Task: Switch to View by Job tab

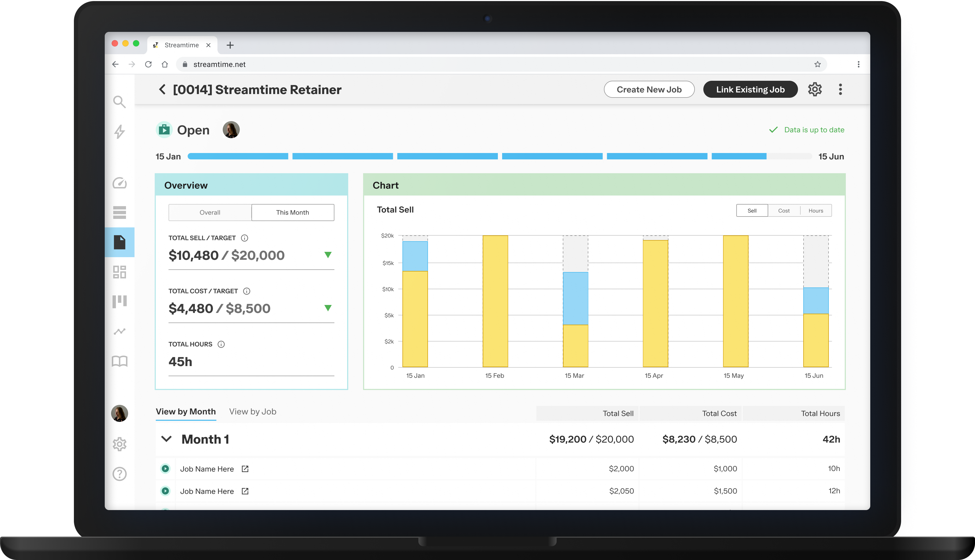Action: (x=253, y=411)
